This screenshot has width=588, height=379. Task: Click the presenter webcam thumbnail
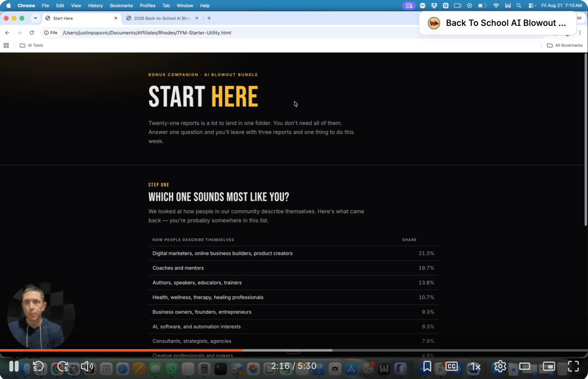click(41, 316)
